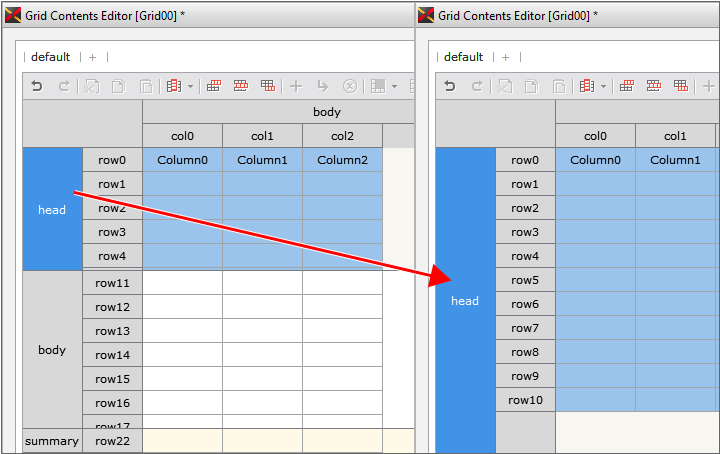
Task: Click the add head row icon in right toolbar
Action: coord(627,86)
